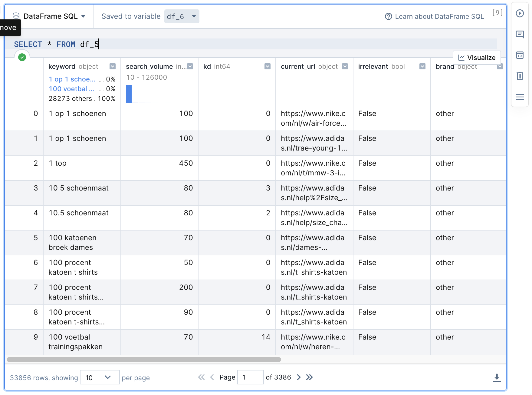This screenshot has width=532, height=395.
Task: Click '1 op 1 schoe...' keyword summary link
Action: (x=72, y=79)
